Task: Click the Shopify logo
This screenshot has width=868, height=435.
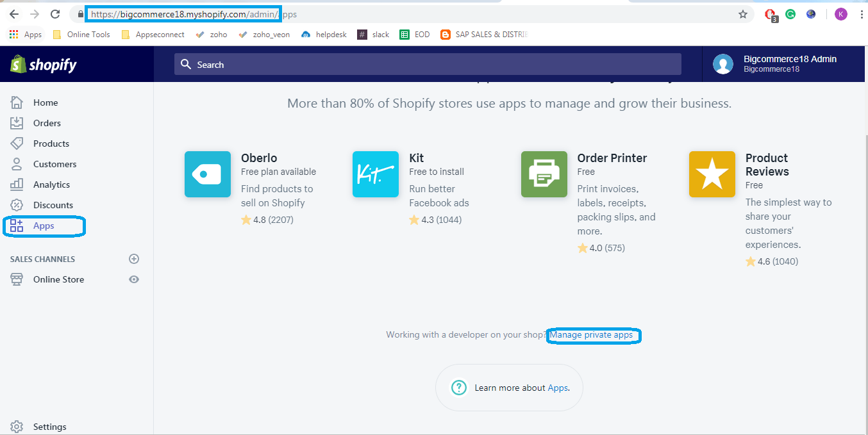Action: (43, 64)
